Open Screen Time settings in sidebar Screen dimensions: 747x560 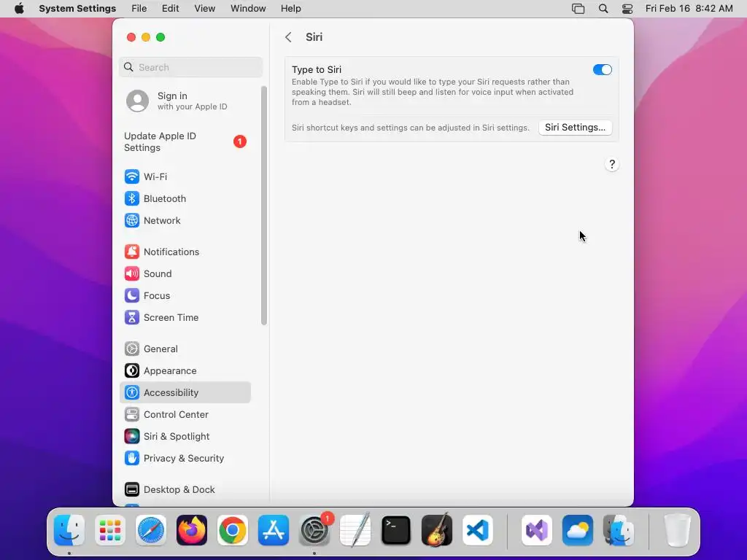click(185, 318)
